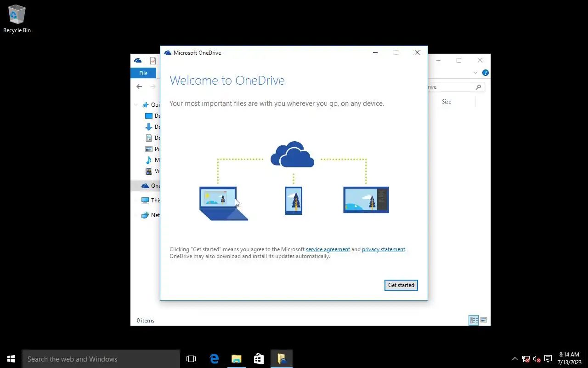588x368 pixels.
Task: Expand the ribbon with the chevron
Action: (475, 73)
